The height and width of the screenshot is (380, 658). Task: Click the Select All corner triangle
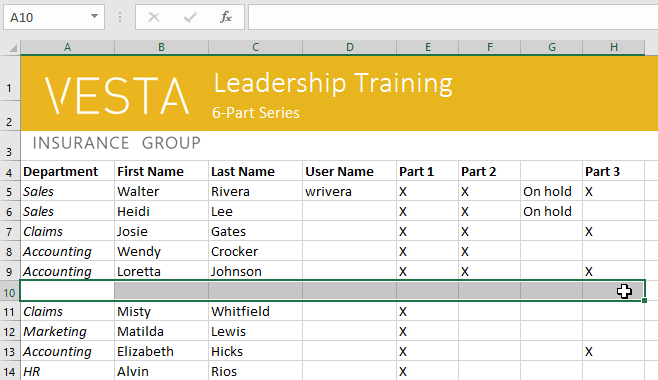coord(13,48)
